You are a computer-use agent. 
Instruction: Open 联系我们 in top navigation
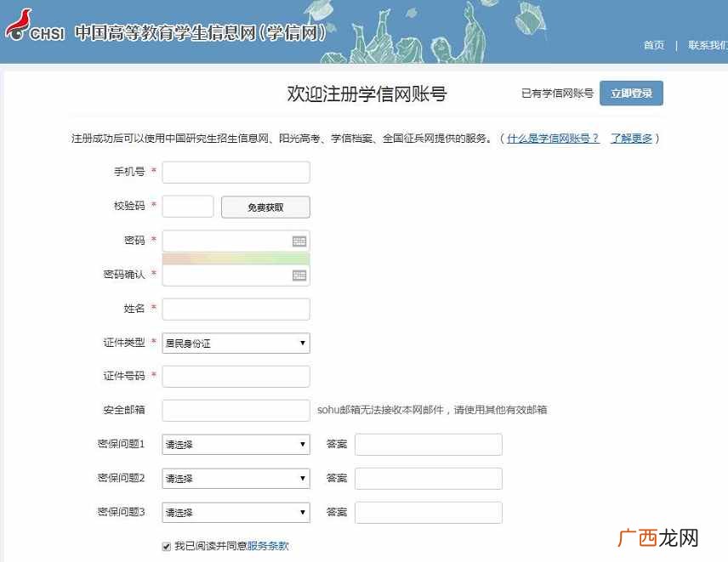pos(708,45)
